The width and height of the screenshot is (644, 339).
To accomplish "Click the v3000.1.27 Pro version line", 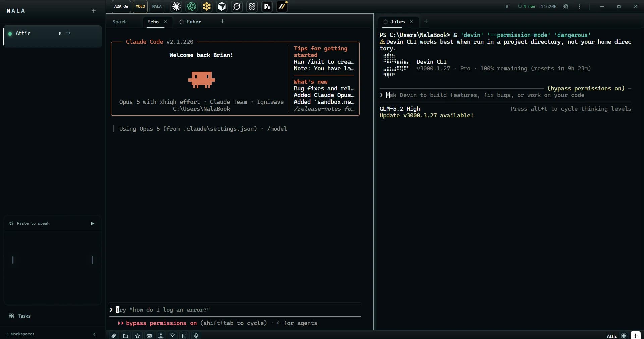I will 503,68.
